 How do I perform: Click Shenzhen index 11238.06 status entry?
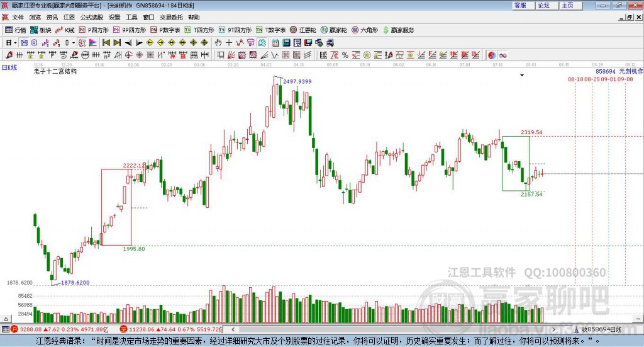coord(171,329)
